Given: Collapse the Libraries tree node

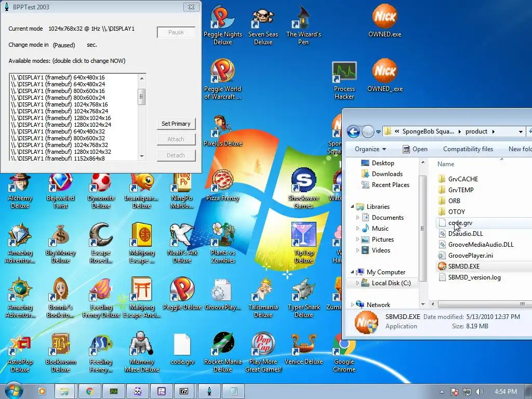Looking at the screenshot, I should point(352,206).
